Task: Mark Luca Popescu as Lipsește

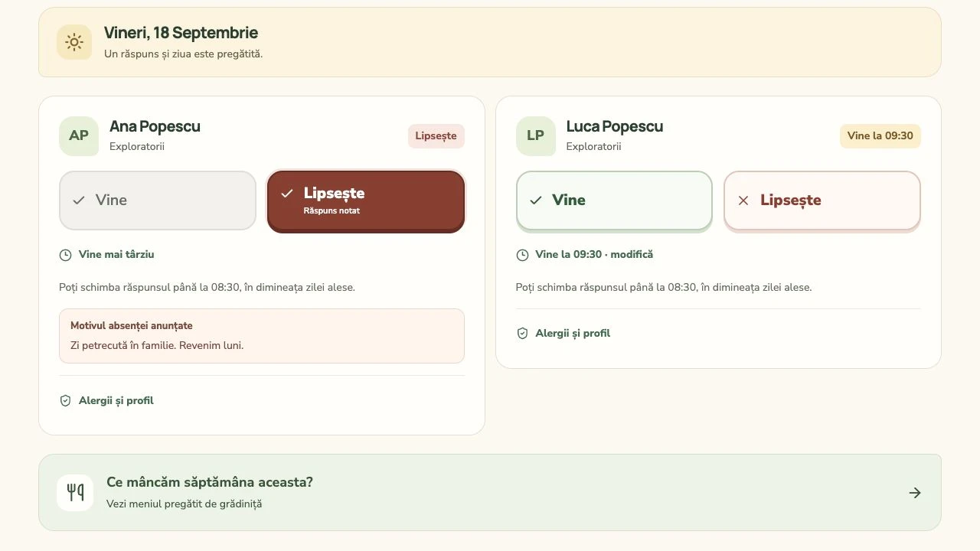Action: pos(822,201)
